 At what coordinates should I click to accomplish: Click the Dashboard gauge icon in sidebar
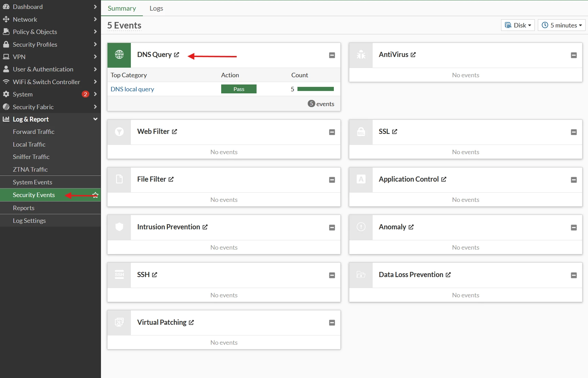[x=6, y=7]
